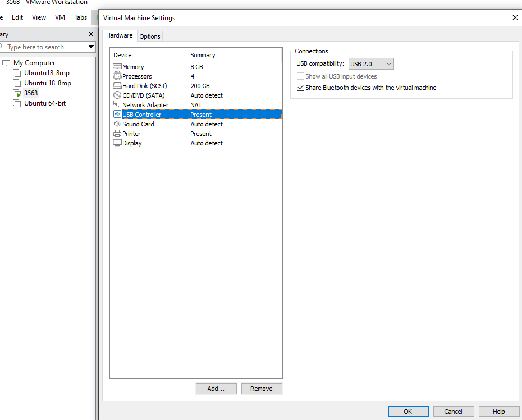Toggle Show all USB input devices checkbox
This screenshot has height=420, width=522.
point(300,76)
